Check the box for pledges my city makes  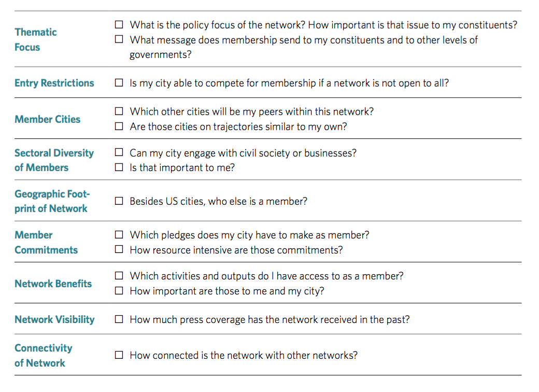point(119,234)
